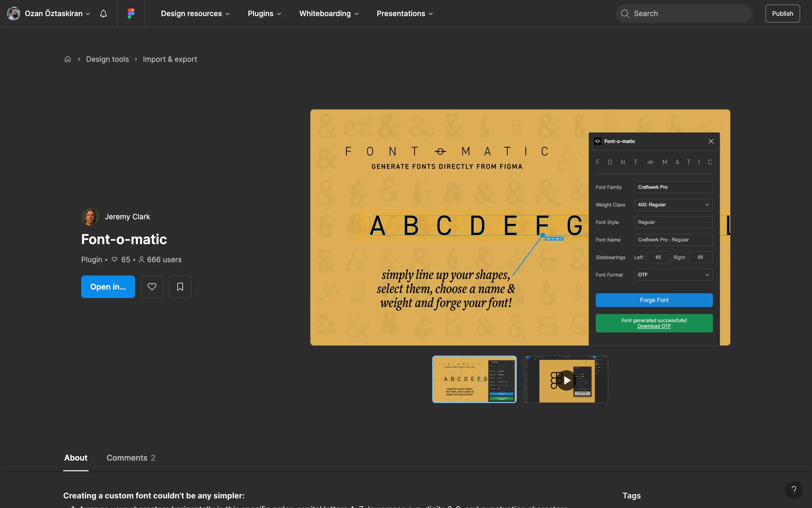Click the Font Name field
Image resolution: width=812 pixels, height=508 pixels.
673,240
